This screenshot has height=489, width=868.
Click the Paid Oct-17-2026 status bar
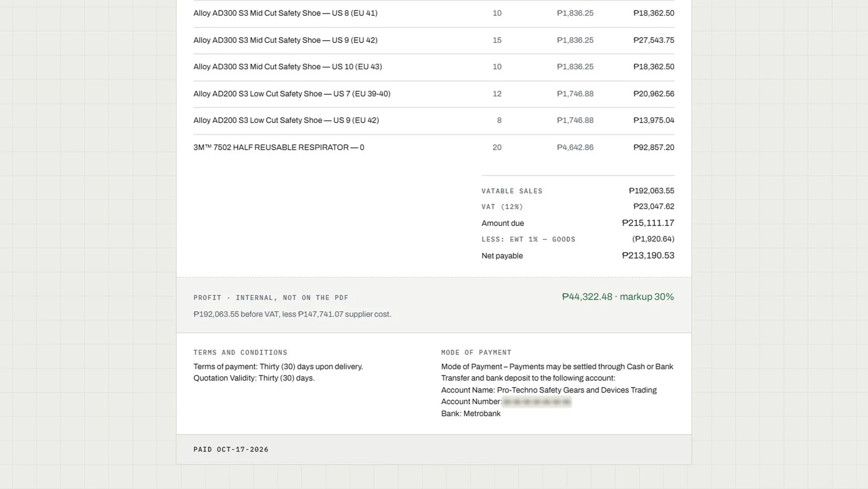434,449
